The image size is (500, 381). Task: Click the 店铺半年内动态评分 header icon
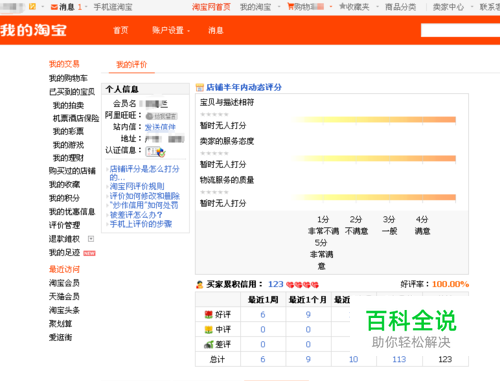tap(200, 88)
